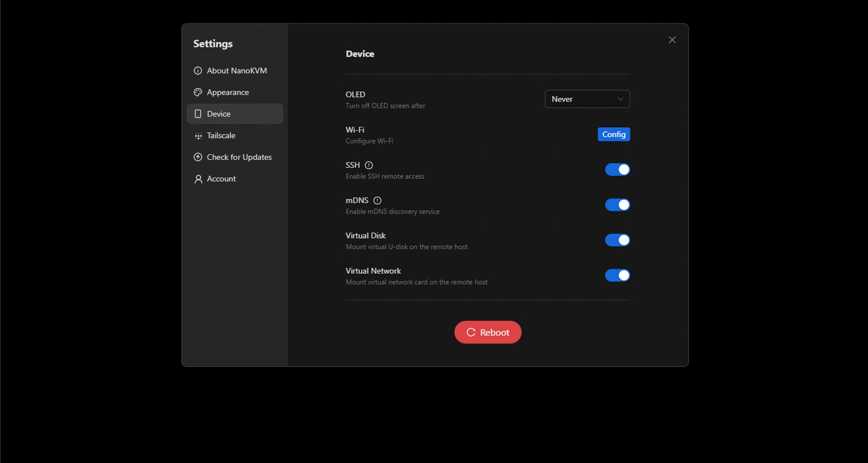
Task: Toggle the Virtual Disk switch
Action: pos(617,240)
